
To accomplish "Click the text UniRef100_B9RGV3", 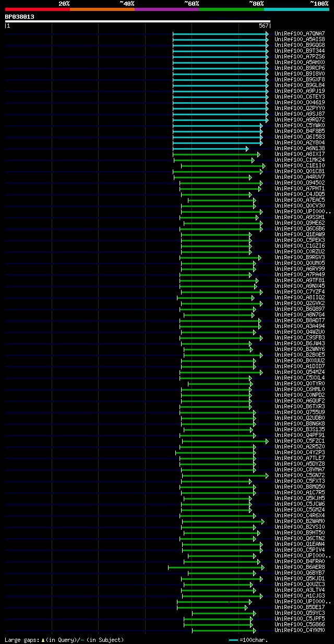I will 300,257.
